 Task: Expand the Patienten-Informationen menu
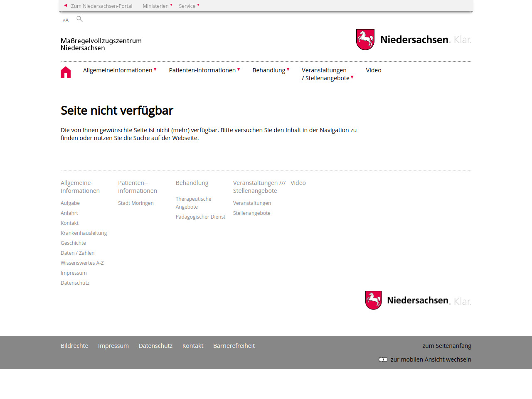pyautogui.click(x=204, y=70)
